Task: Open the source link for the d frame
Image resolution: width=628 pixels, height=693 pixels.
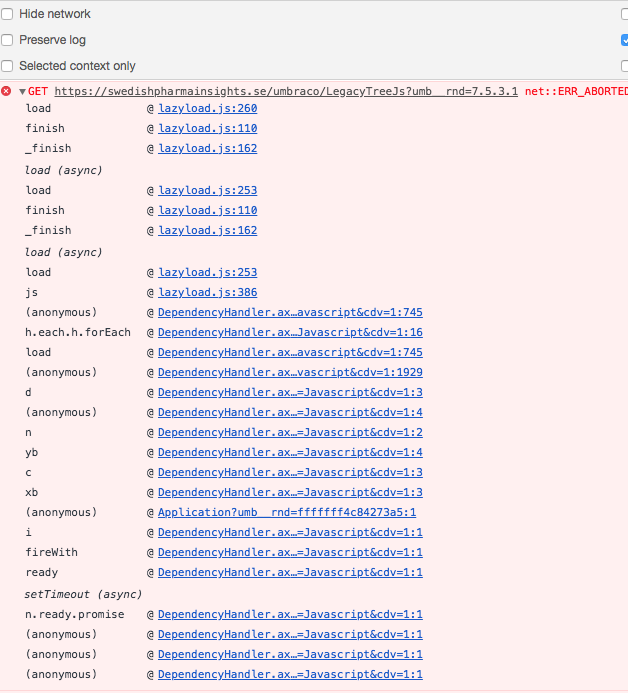Action: (290, 392)
